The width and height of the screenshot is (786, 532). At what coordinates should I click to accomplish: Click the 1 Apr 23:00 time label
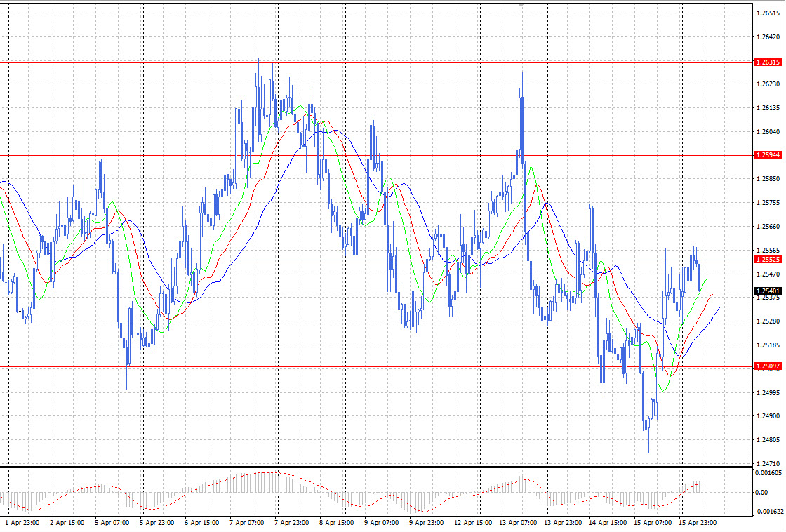point(22,522)
